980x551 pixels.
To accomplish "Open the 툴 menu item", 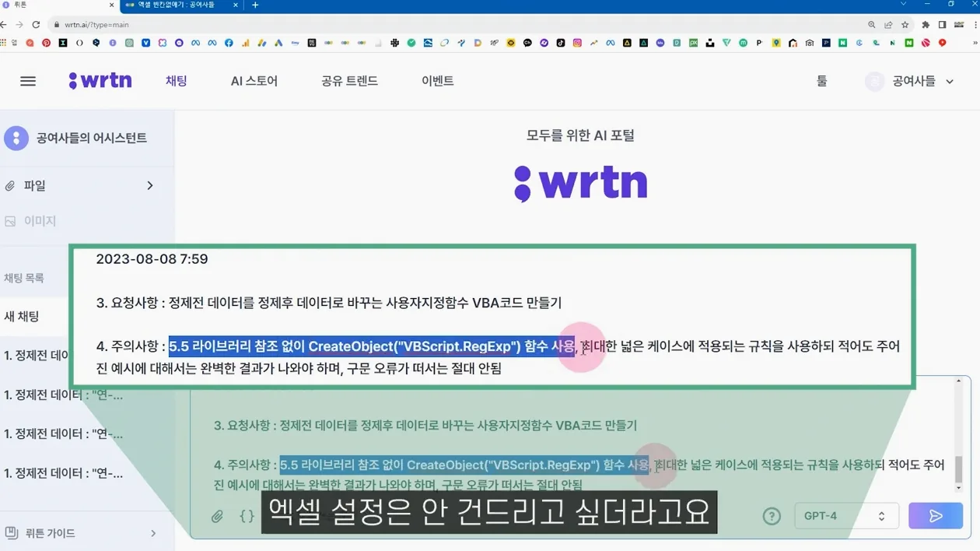I will 822,81.
